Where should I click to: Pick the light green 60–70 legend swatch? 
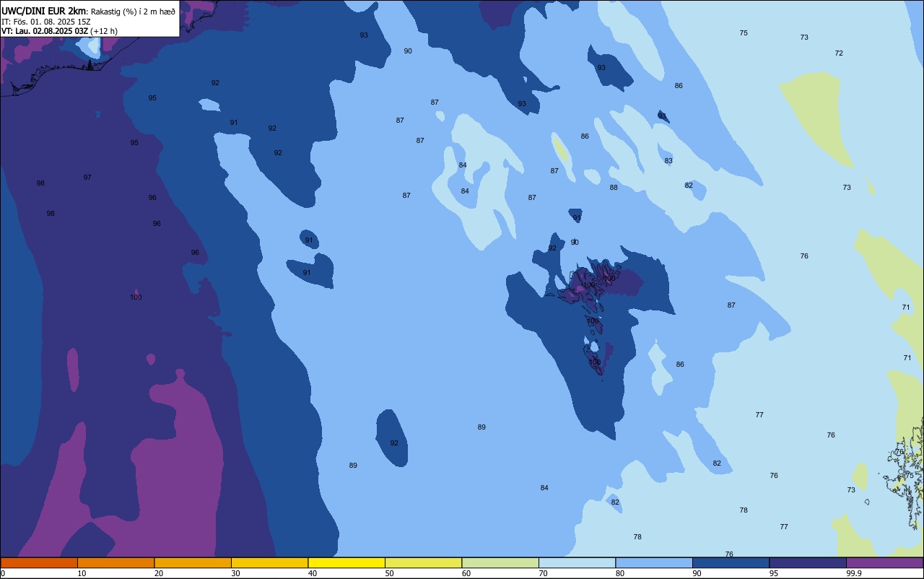pos(500,562)
